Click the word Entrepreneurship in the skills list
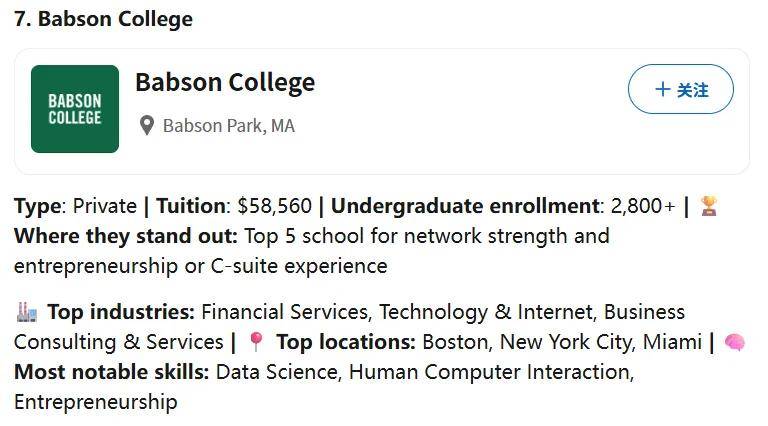 click(x=96, y=402)
